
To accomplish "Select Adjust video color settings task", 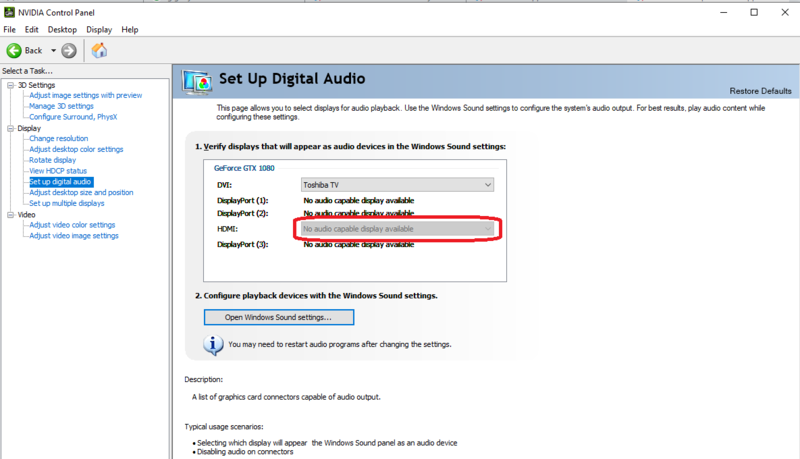I will [x=72, y=225].
